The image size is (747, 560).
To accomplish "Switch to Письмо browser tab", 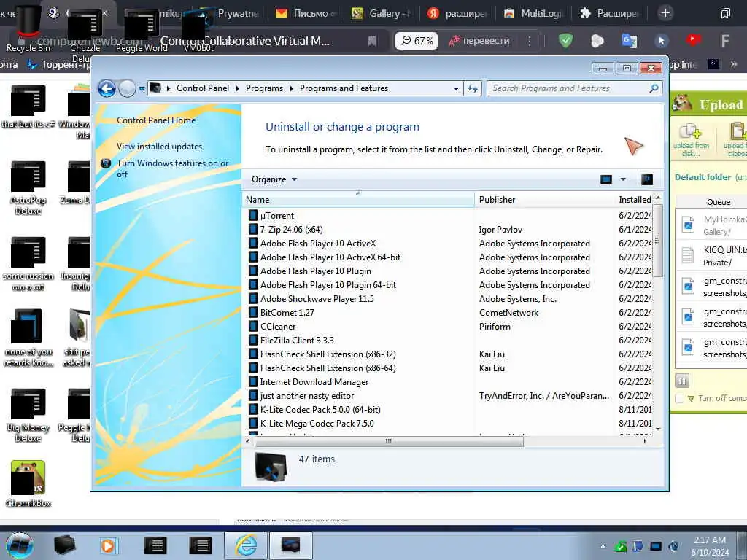I will [306, 13].
